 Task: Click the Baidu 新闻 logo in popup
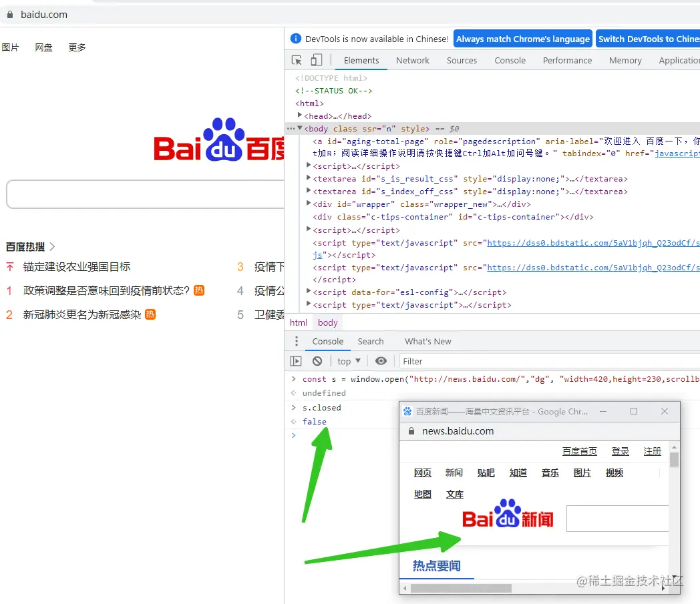pyautogui.click(x=508, y=514)
